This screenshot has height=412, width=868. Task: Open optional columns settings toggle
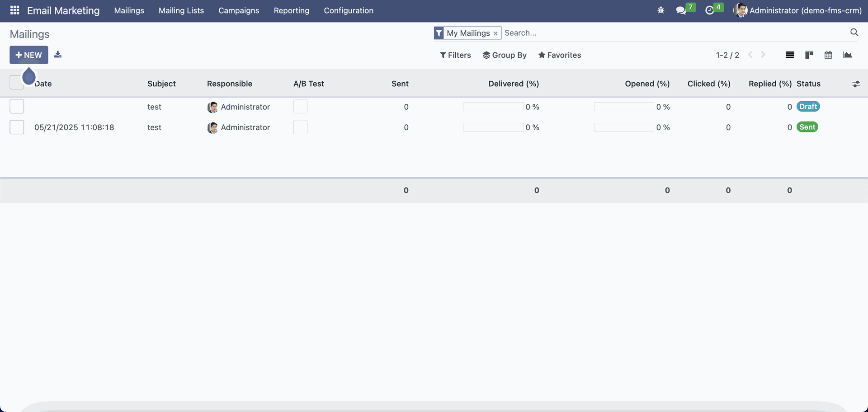pos(856,84)
